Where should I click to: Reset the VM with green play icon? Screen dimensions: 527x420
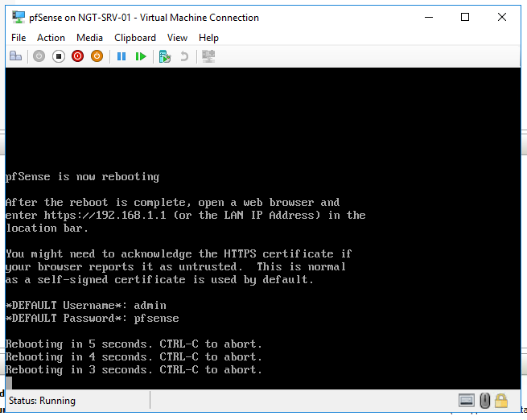click(x=141, y=56)
